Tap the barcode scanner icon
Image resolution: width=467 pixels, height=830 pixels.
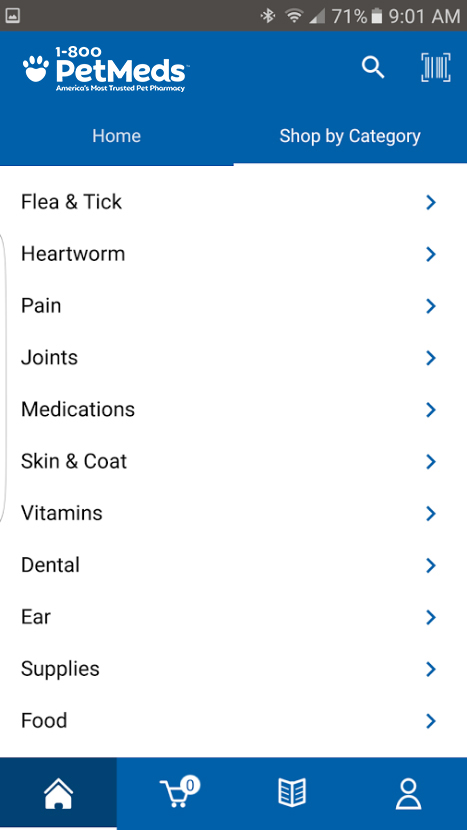(x=435, y=68)
